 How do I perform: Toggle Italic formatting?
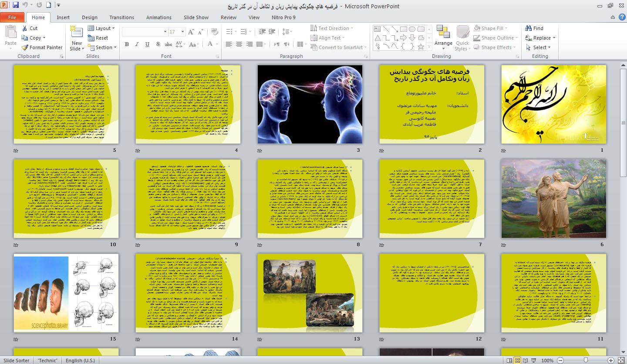point(137,44)
